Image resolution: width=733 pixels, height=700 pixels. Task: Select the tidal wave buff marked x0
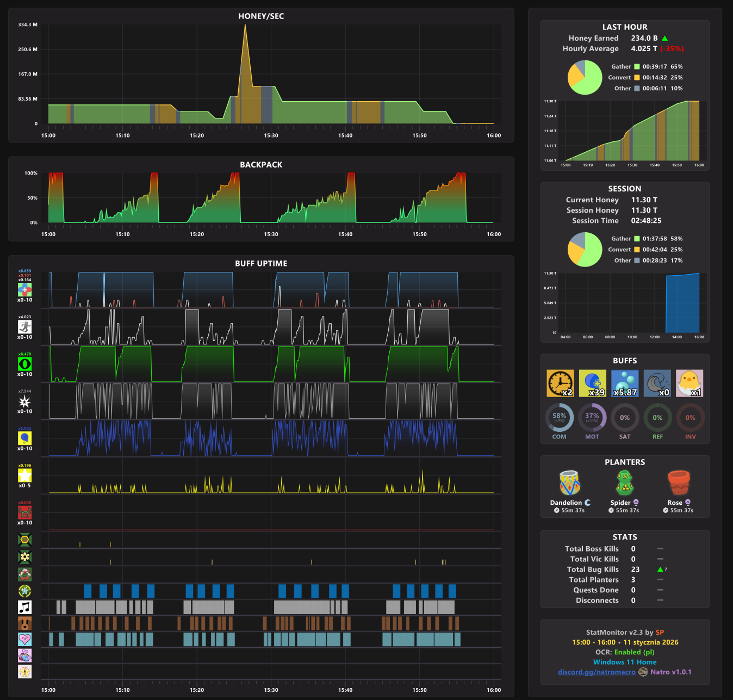[657, 383]
